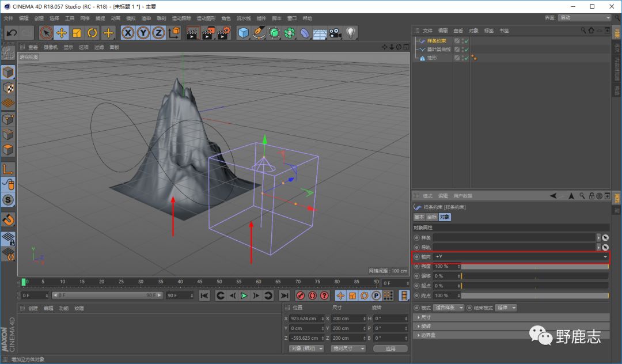
Task: Open the Window menu
Action: 292,18
